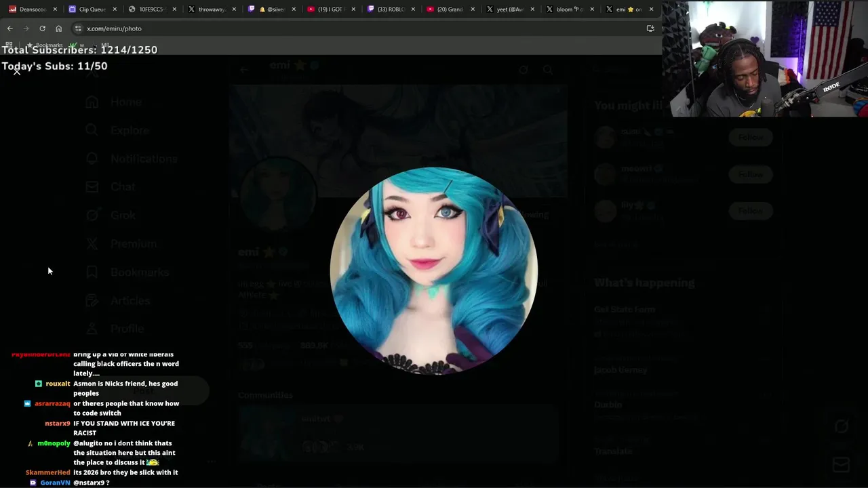Click the address bar showing x.com/emiru/photo
The image size is (868, 488).
point(359,28)
